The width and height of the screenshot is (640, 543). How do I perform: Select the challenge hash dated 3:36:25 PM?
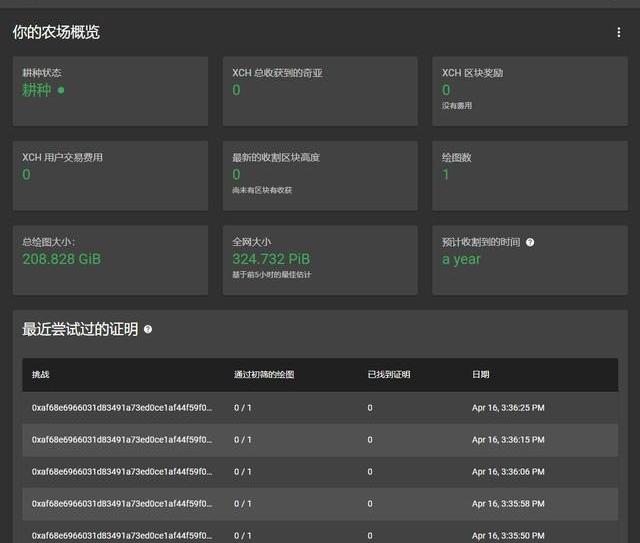pyautogui.click(x=121, y=408)
